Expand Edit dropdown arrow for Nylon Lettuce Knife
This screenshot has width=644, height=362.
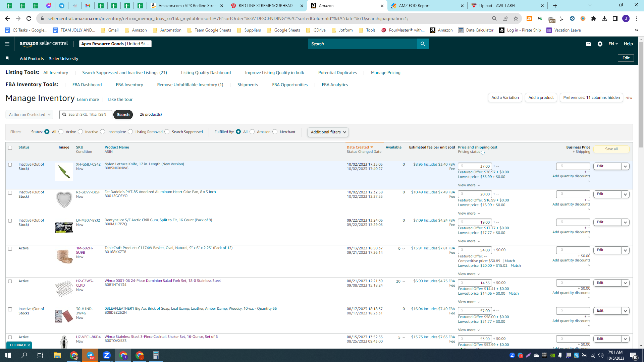click(x=625, y=166)
